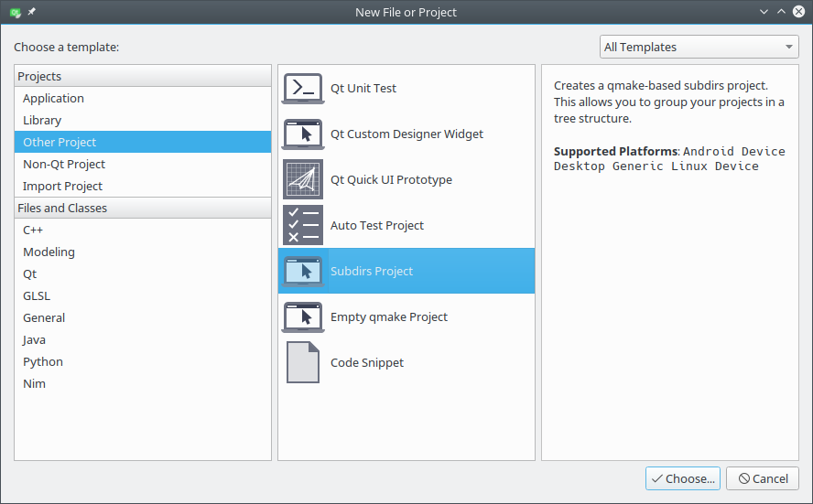Choose the Empty qmake Project label

389,316
